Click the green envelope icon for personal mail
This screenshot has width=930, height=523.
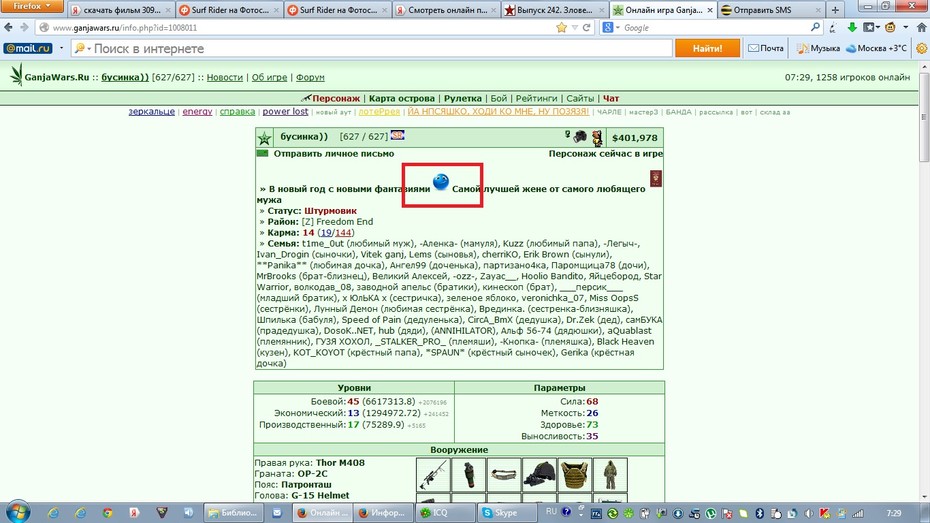(x=263, y=154)
